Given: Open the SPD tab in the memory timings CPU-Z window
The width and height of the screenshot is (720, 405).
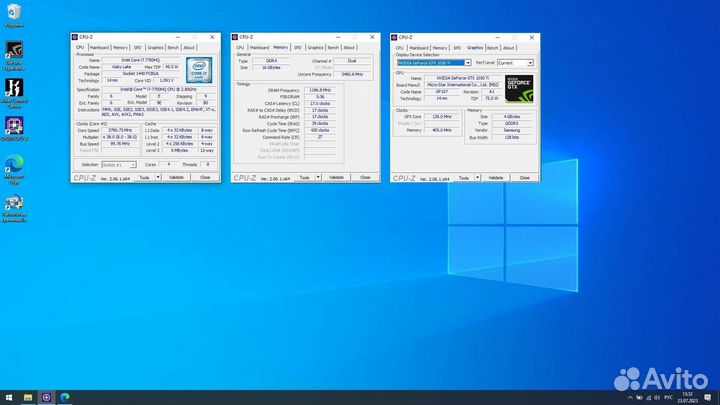Looking at the screenshot, I should (298, 48).
